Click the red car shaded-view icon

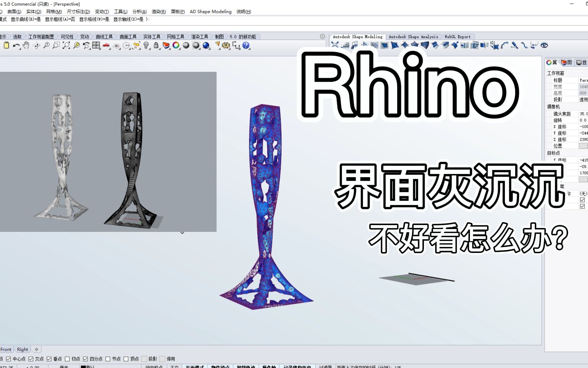(x=106, y=45)
